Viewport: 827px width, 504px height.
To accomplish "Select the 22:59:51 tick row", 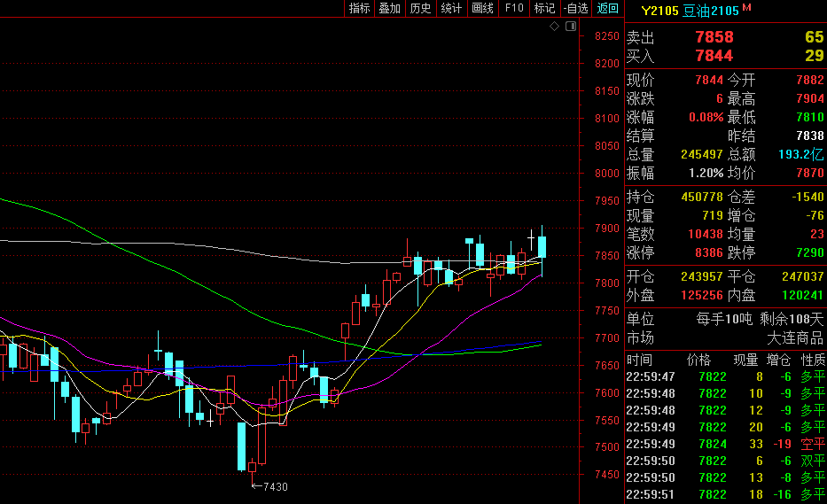I will [x=726, y=494].
